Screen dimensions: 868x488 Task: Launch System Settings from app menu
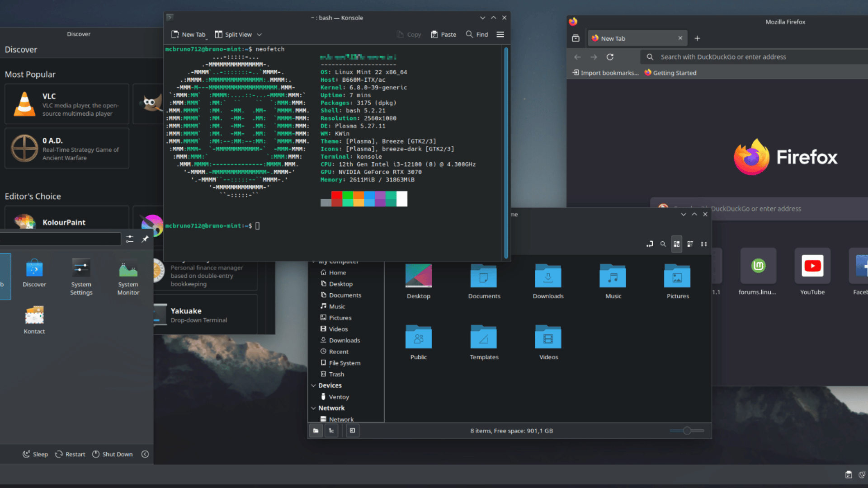pos(81,277)
